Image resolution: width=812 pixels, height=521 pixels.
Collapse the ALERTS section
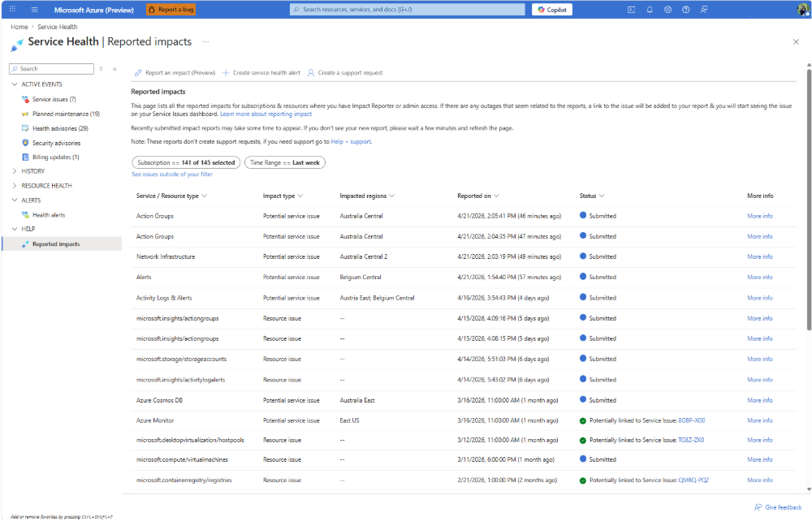(15, 200)
